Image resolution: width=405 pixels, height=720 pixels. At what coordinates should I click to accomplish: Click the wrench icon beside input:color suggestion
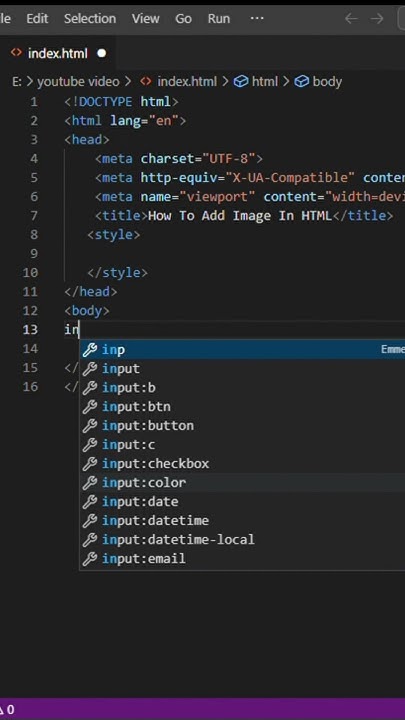90,483
